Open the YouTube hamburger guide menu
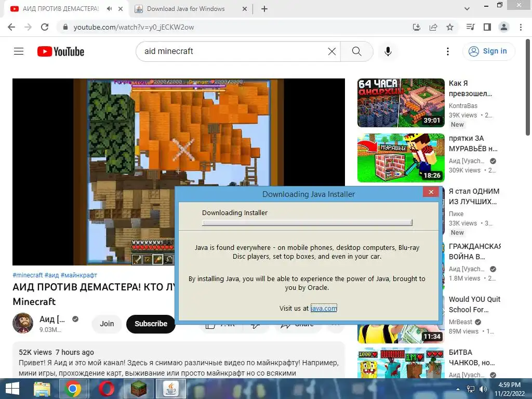Screen dimensions: 532x399 click(19, 51)
